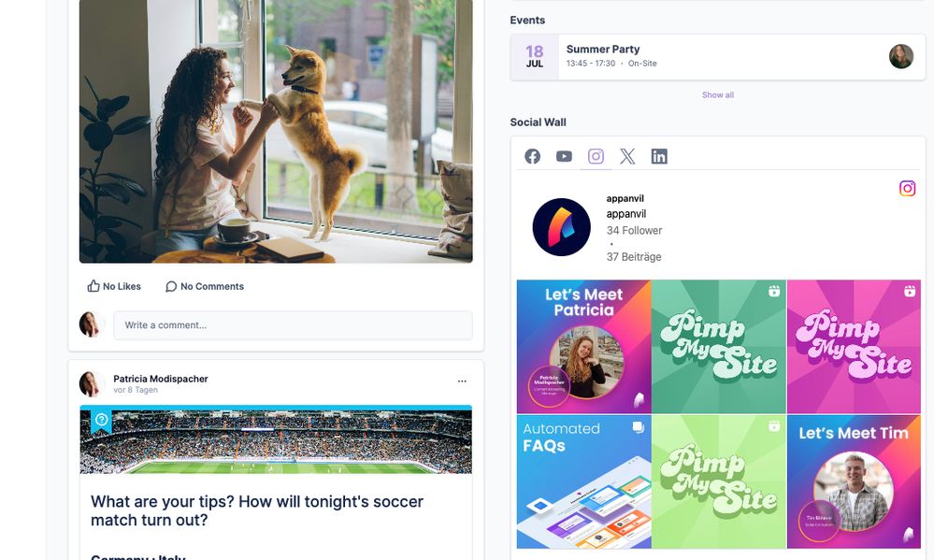Show all events
This screenshot has width=934, height=560.
[718, 94]
